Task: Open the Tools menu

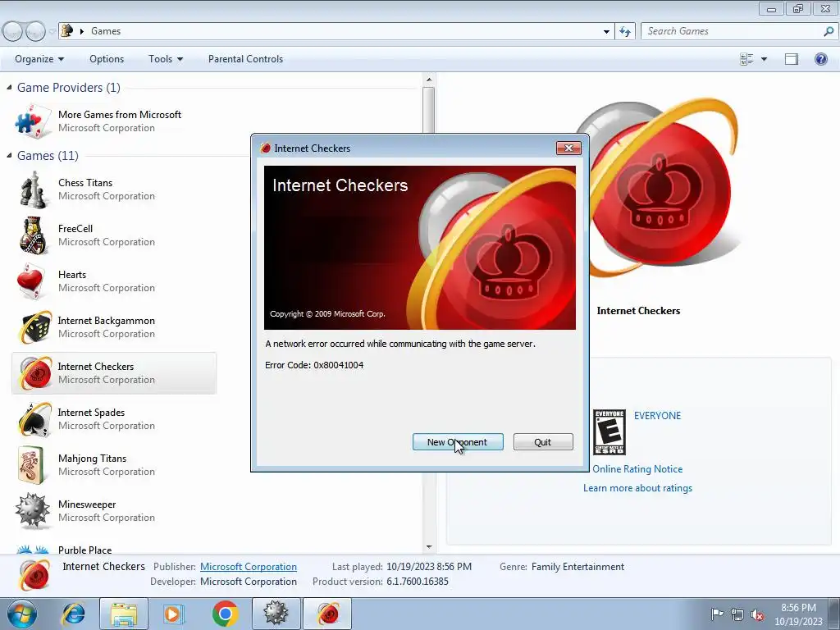Action: coord(166,59)
